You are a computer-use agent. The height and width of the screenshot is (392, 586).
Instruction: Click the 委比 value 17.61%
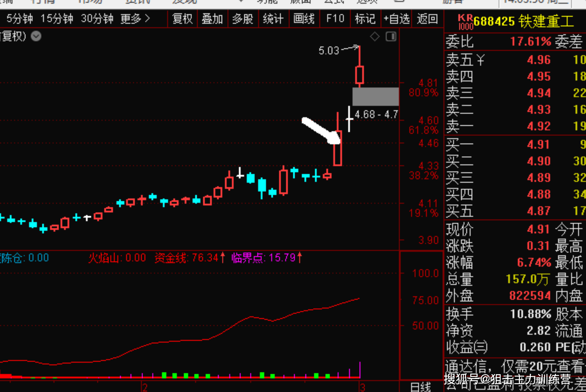tap(531, 42)
